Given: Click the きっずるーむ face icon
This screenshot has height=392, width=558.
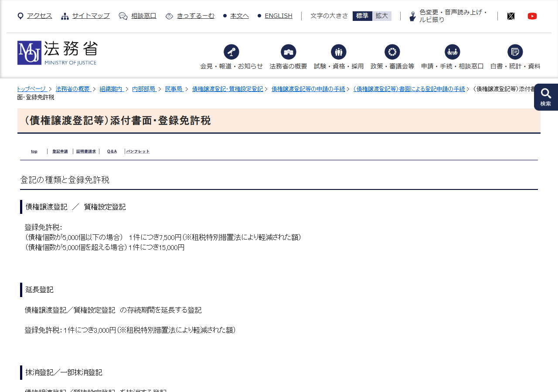Looking at the screenshot, I should tap(170, 16).
